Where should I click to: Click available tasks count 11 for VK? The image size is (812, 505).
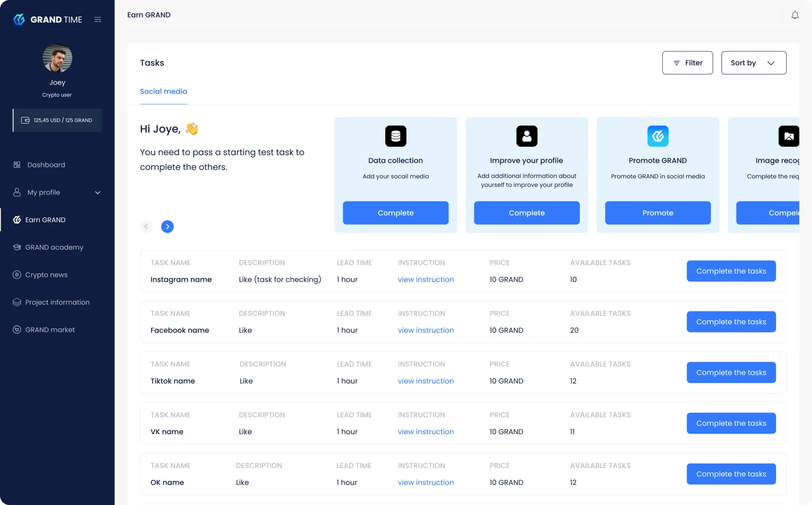(573, 432)
